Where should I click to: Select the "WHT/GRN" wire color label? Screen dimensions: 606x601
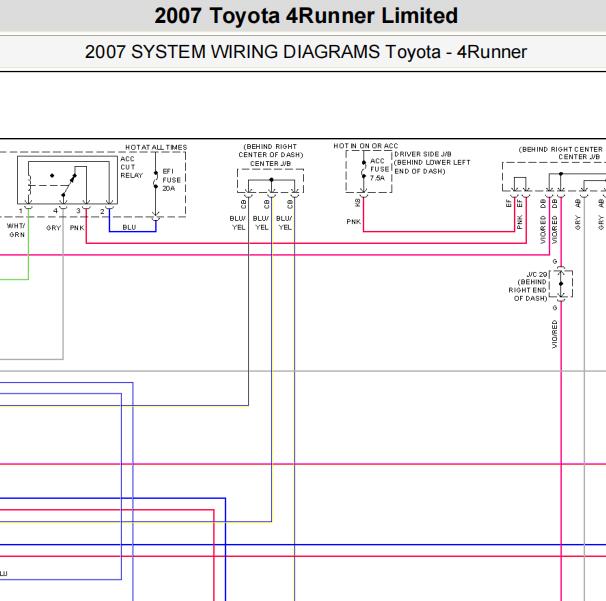click(x=16, y=230)
